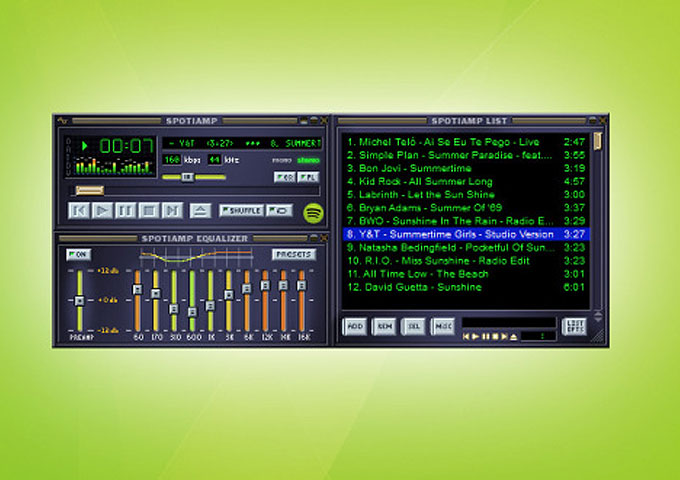Image resolution: width=680 pixels, height=480 pixels.
Task: Click the 600 Hz equalizer slider knob
Action: (192, 312)
